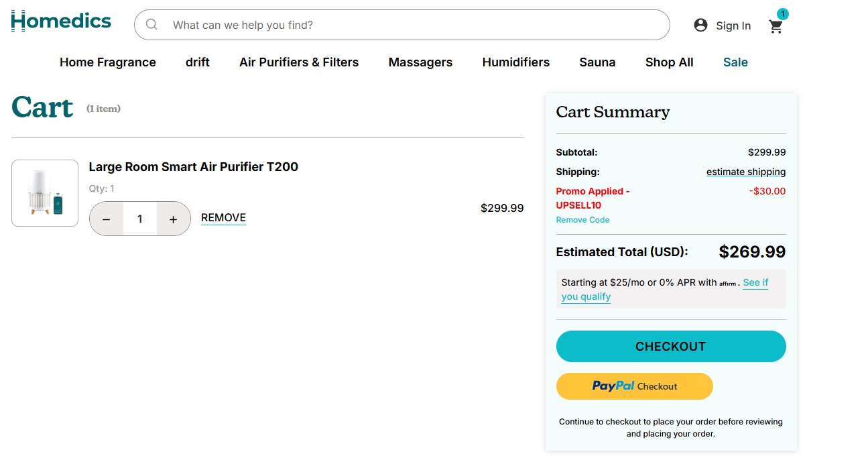Viewport: 868px width, 456px height.
Task: Remove the air purifier from cart
Action: point(223,218)
